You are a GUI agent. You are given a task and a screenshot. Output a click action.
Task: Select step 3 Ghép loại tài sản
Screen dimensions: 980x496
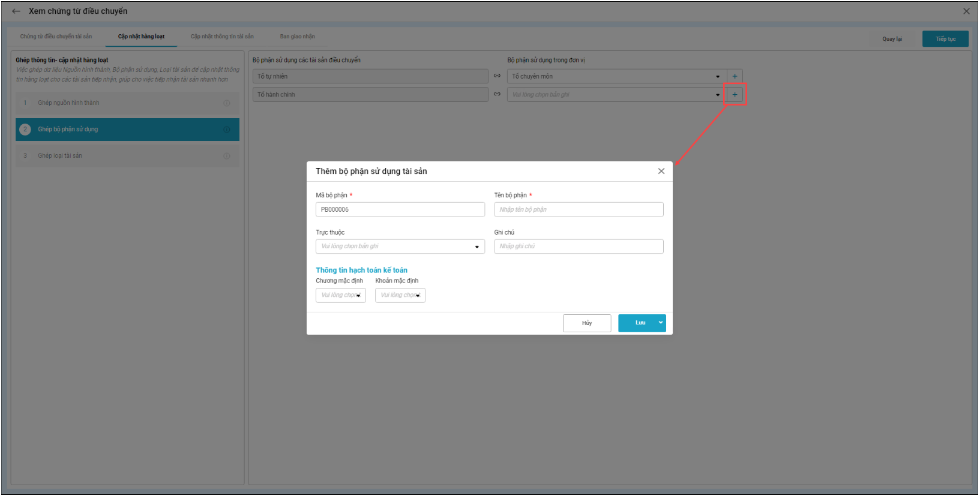click(x=60, y=156)
